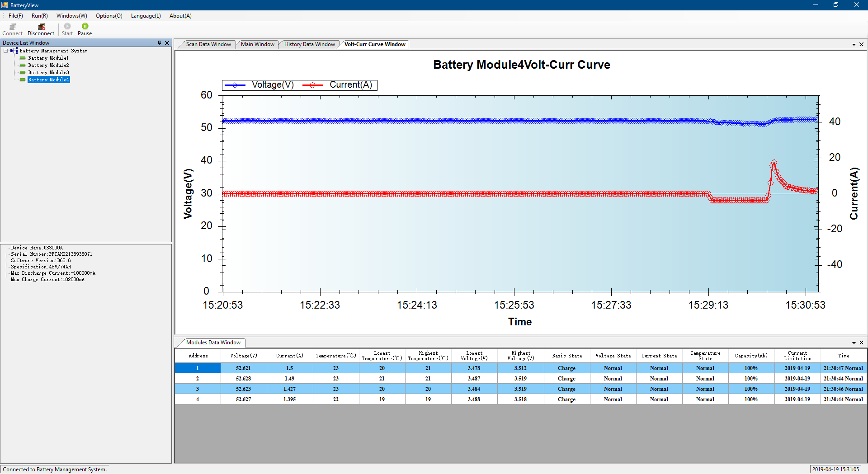The height and width of the screenshot is (474, 868).
Task: Pin the Device List Window
Action: tap(159, 43)
